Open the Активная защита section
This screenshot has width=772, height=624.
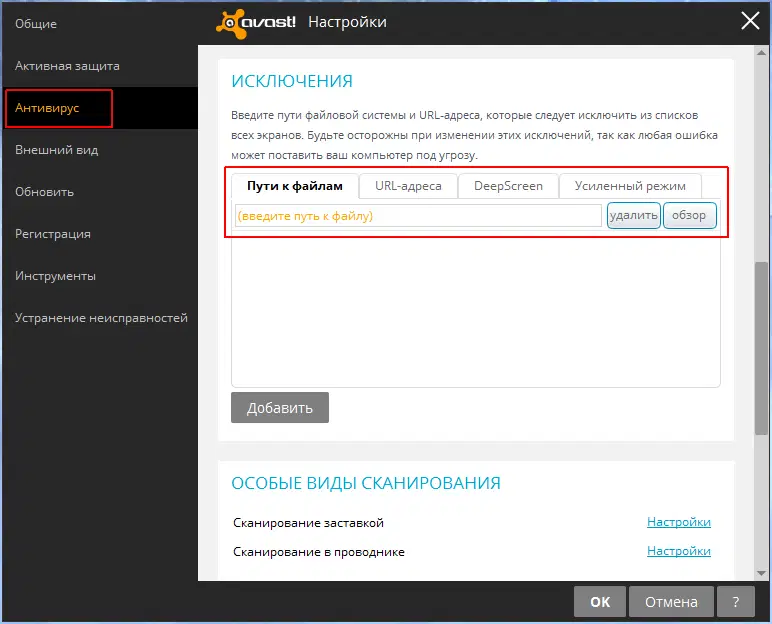67,66
